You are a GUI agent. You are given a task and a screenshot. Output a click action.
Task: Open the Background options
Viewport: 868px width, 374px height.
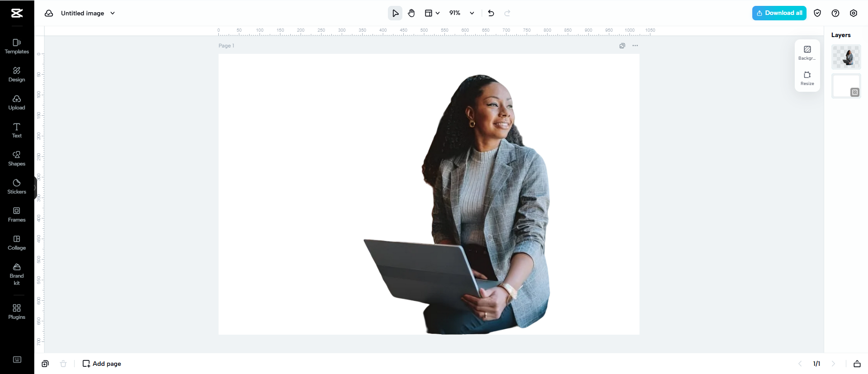[x=807, y=52]
